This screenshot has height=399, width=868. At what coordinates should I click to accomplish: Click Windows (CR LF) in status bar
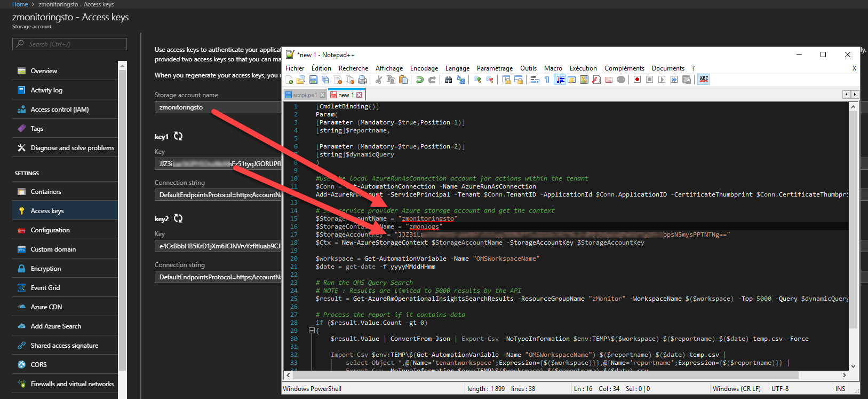737,389
